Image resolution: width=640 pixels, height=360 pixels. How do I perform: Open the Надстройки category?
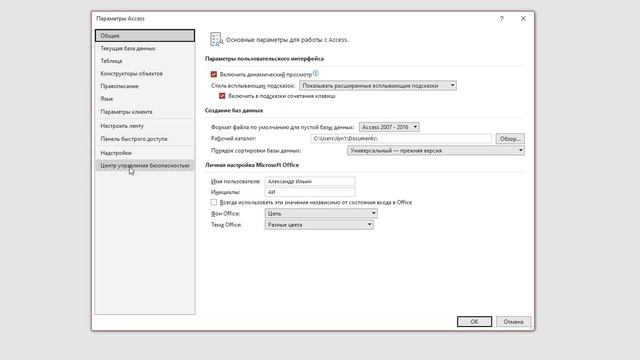click(145, 153)
